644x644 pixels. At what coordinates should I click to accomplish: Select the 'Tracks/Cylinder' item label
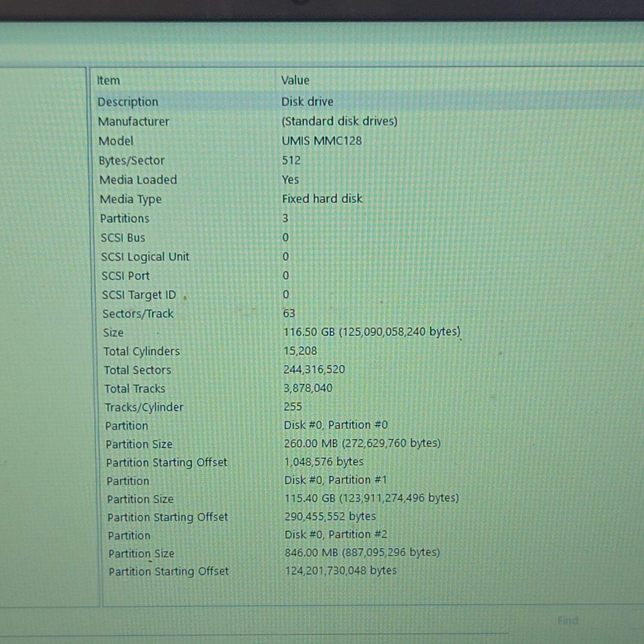point(144,407)
